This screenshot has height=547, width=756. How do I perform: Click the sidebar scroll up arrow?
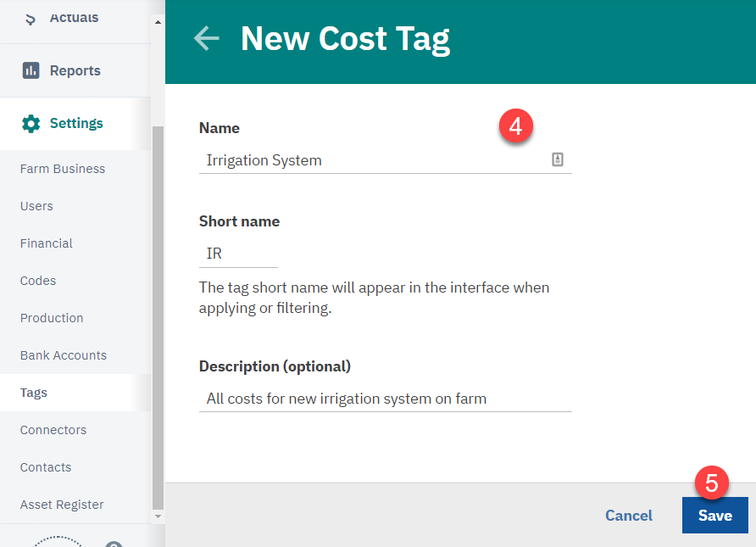pyautogui.click(x=158, y=22)
